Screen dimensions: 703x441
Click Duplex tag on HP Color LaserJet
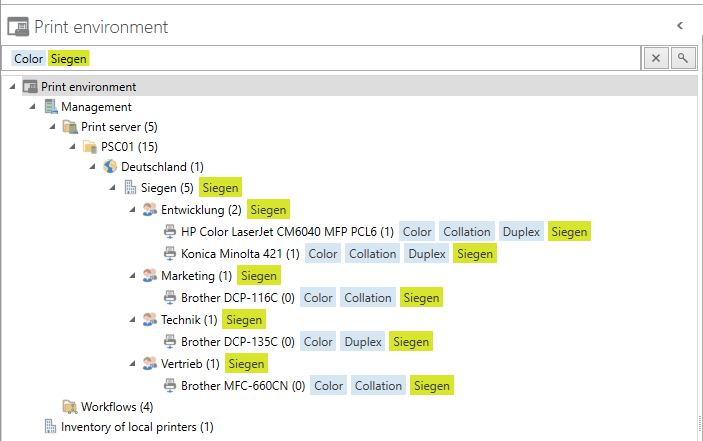521,232
